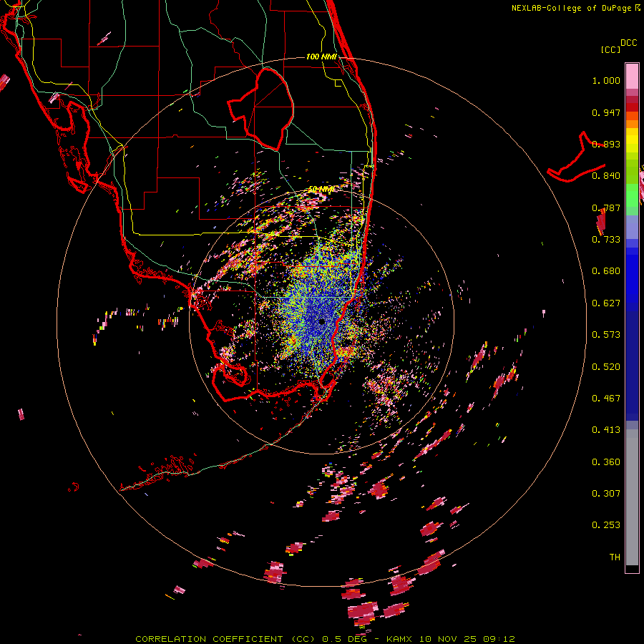Select the 0.787 scale value

606,208
